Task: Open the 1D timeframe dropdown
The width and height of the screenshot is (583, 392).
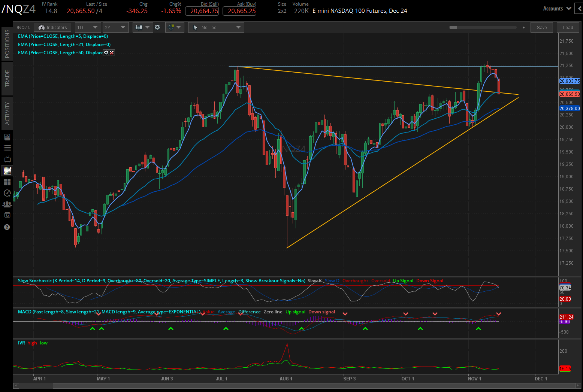Action: pyautogui.click(x=88, y=27)
